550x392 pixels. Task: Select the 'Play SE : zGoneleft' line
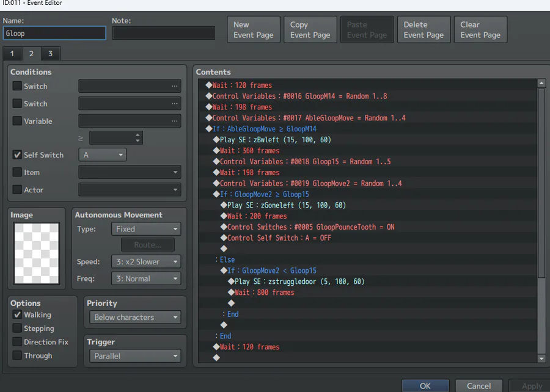click(x=367, y=205)
